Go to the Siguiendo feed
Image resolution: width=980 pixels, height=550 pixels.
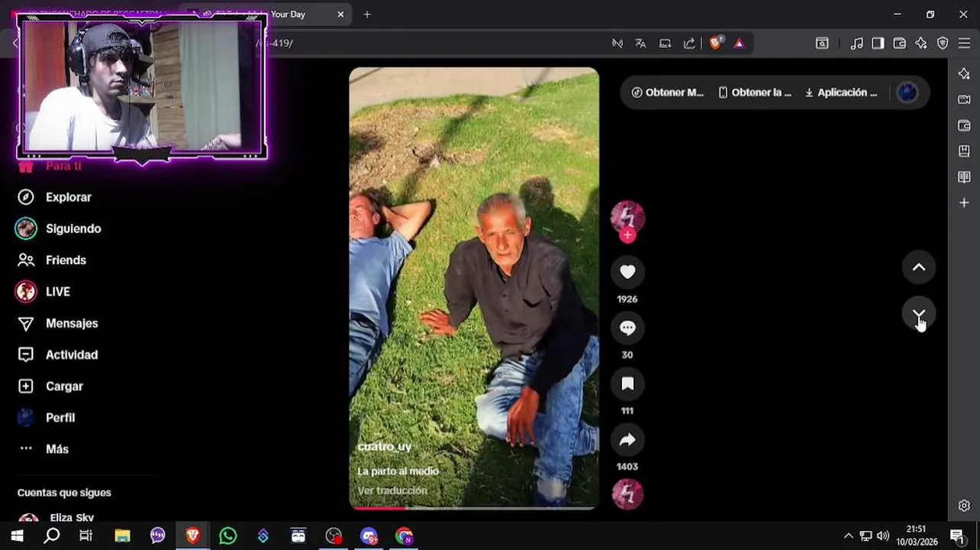click(59, 228)
